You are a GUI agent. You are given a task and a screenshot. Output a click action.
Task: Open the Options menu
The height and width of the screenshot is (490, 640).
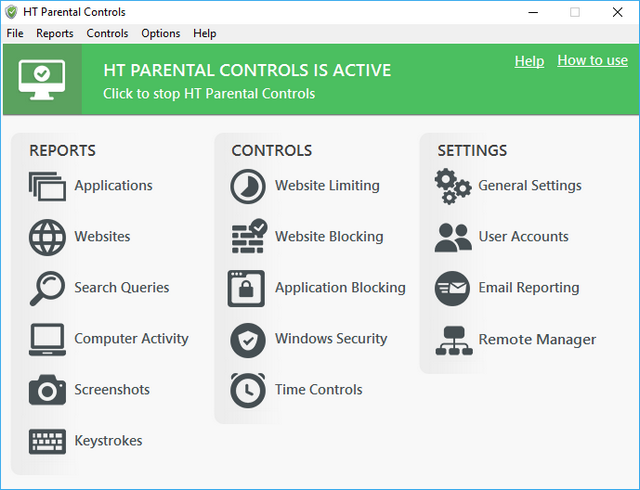tap(161, 33)
